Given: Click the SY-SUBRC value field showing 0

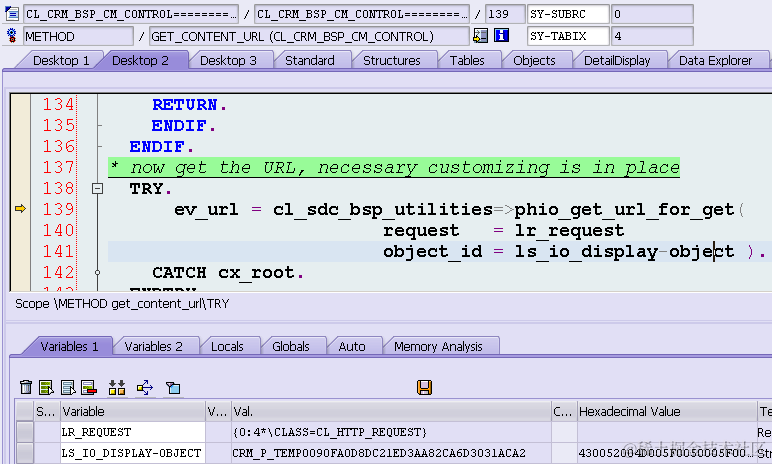Looking at the screenshot, I should coord(652,14).
